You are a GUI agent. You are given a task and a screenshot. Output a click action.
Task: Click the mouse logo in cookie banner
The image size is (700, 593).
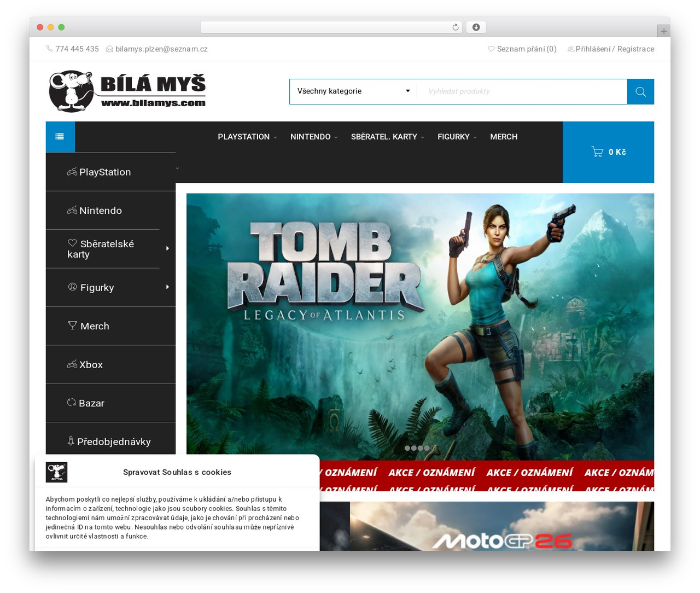[x=56, y=472]
